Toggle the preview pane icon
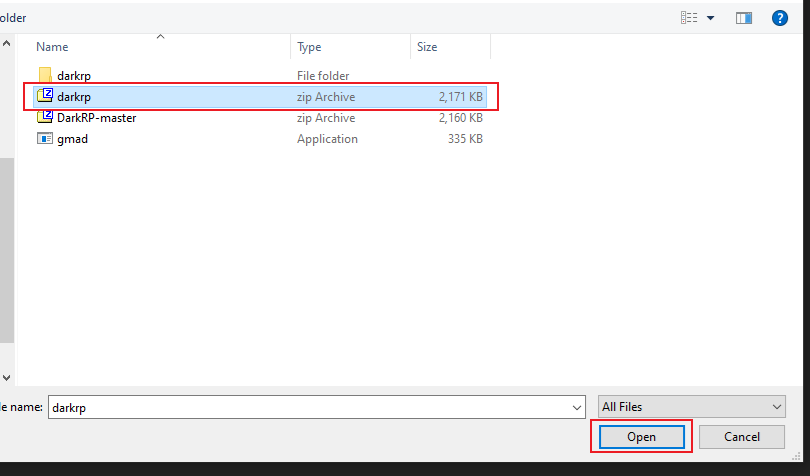Viewport: 810px width, 476px height. (743, 18)
